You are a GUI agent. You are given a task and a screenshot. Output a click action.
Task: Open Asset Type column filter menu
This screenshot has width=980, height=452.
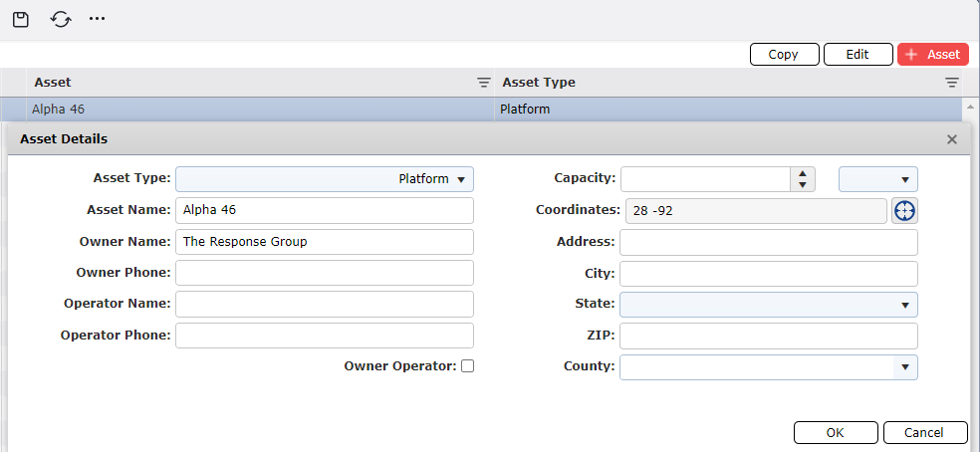[x=951, y=83]
